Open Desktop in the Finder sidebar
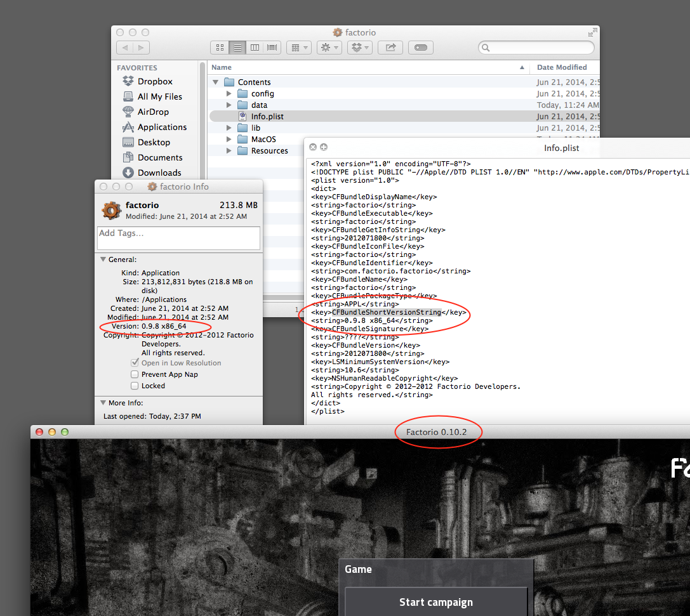Viewport: 690px width, 616px height. pyautogui.click(x=146, y=143)
